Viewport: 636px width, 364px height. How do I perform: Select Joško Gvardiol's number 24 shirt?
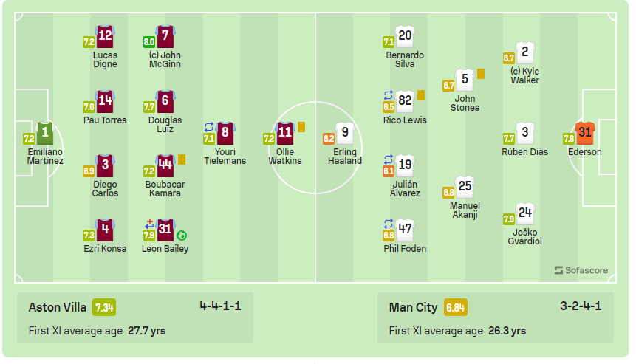click(525, 213)
